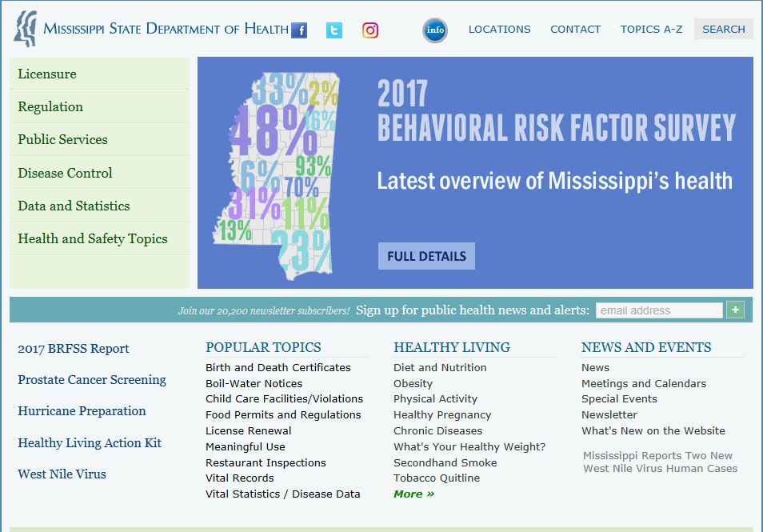This screenshot has height=532, width=763.
Task: Open Restaurant Inspections link
Action: click(x=266, y=463)
